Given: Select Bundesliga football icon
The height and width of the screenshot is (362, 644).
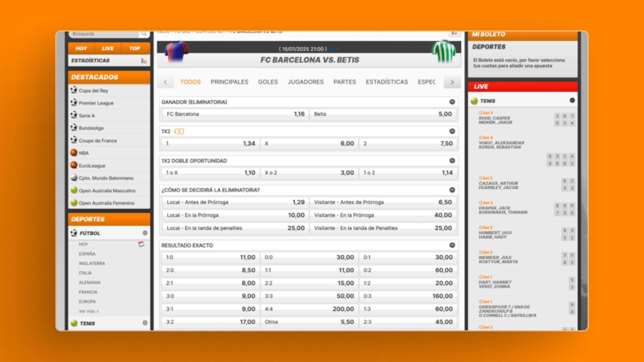Looking at the screenshot, I should tap(74, 127).
